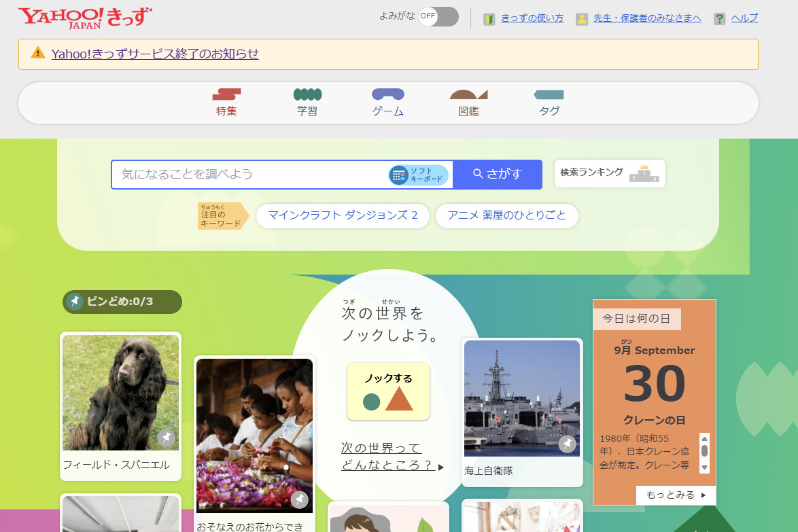Click the 今日は何の日 header
The image size is (798, 532).
point(637,319)
